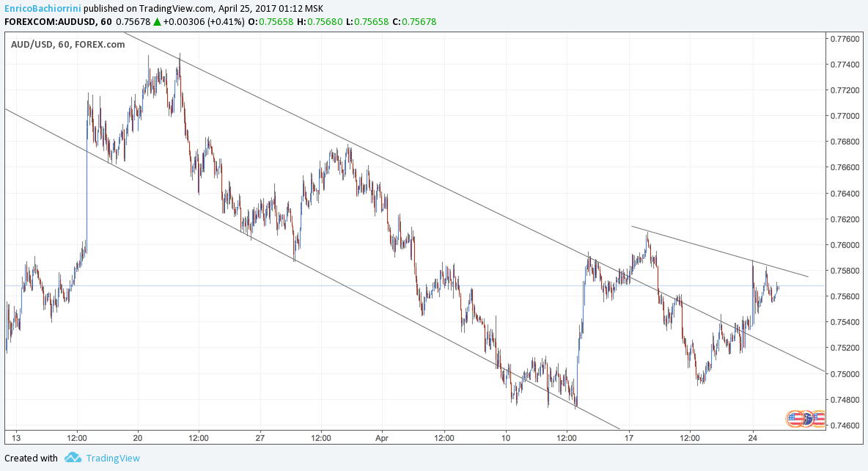Click the 0.75800 price axis label

click(x=845, y=271)
